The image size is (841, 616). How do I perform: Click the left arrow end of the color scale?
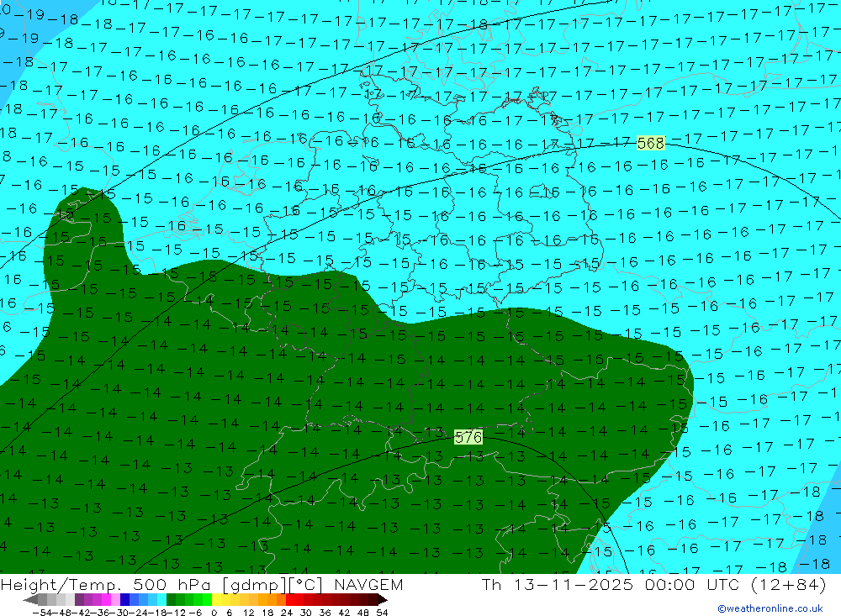(x=30, y=600)
